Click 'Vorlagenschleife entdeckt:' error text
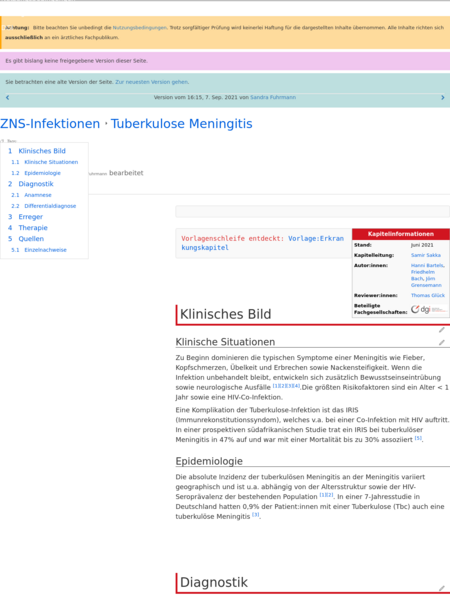Image resolution: width=450 pixels, height=600 pixels. 233,238
